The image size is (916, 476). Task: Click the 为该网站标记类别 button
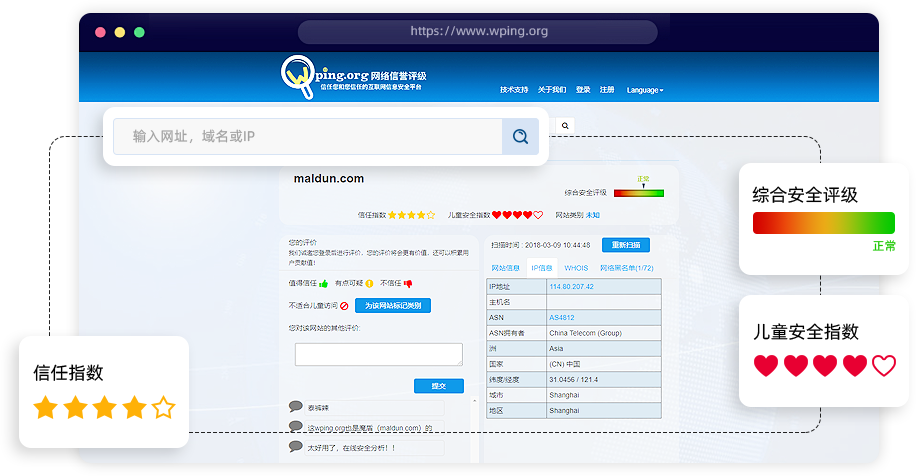coord(393,305)
